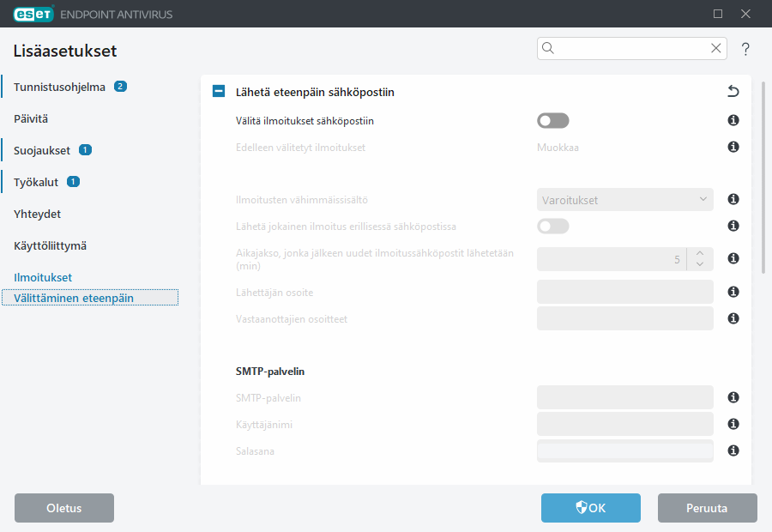Image resolution: width=772 pixels, height=532 pixels.
Task: Info icon for Lähetä jokainen ilmoitus erillisessä
Action: [x=733, y=226]
